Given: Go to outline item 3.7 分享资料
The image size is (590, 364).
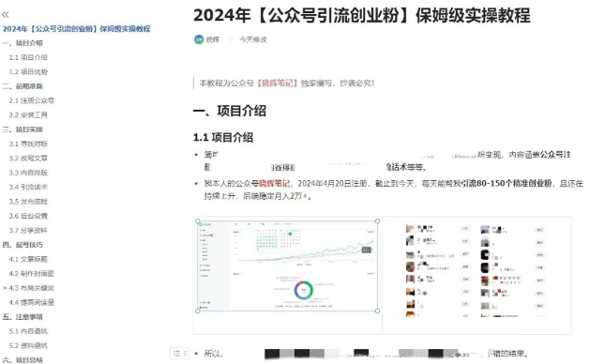Looking at the screenshot, I should tap(28, 230).
